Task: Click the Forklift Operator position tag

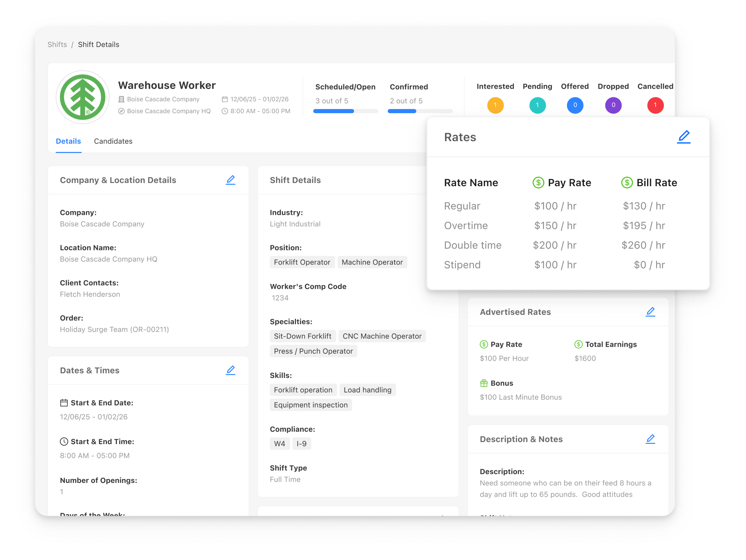Action: (302, 262)
